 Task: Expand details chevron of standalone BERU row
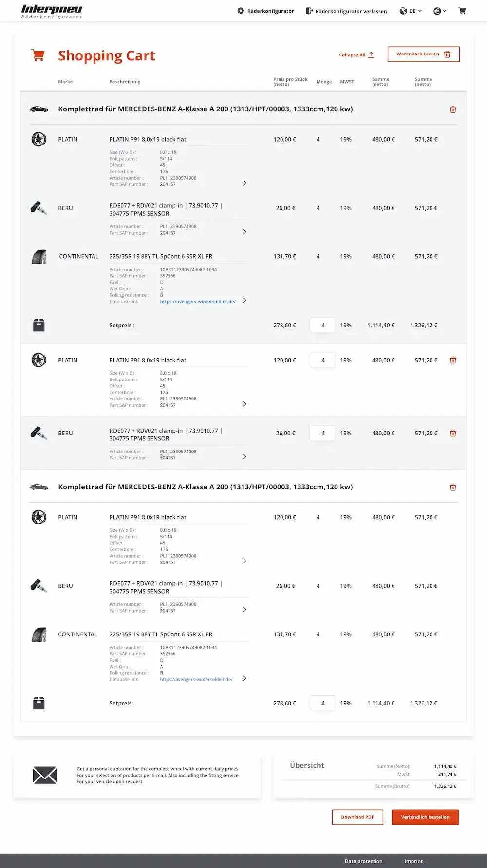pyautogui.click(x=244, y=456)
